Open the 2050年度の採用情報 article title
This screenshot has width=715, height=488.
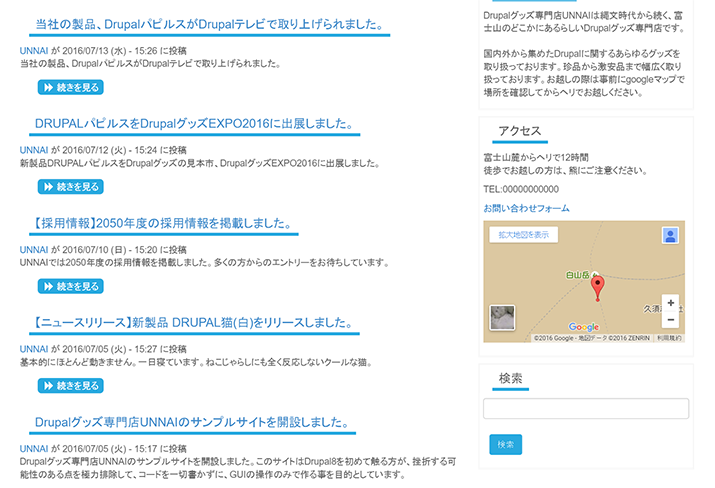tap(163, 223)
